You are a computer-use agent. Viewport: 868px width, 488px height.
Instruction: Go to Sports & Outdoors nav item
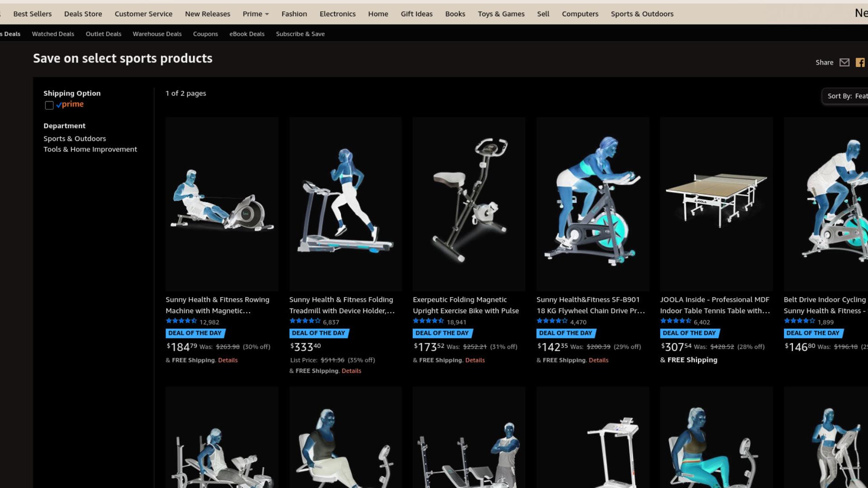coord(642,14)
